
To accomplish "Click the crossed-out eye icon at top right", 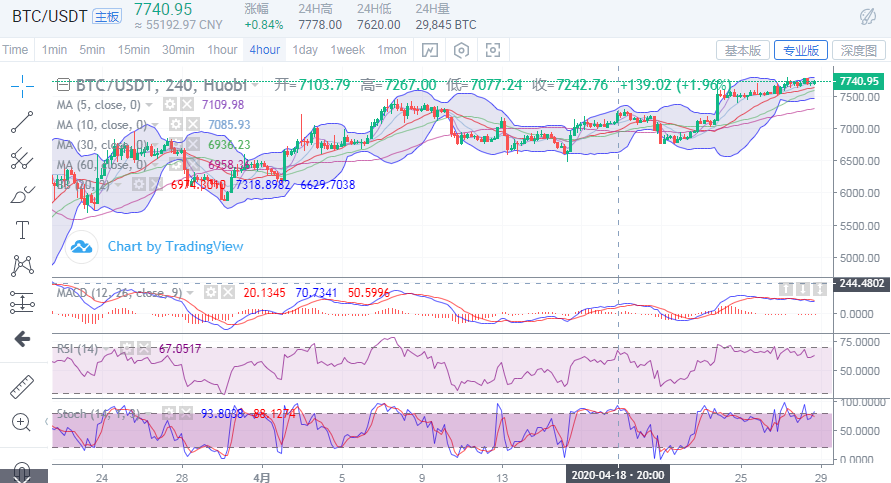I will point(868,17).
